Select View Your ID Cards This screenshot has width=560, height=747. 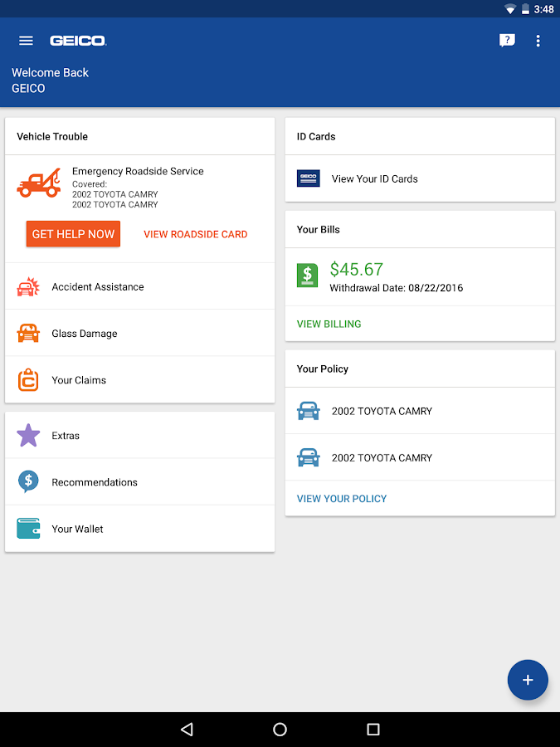(x=420, y=178)
